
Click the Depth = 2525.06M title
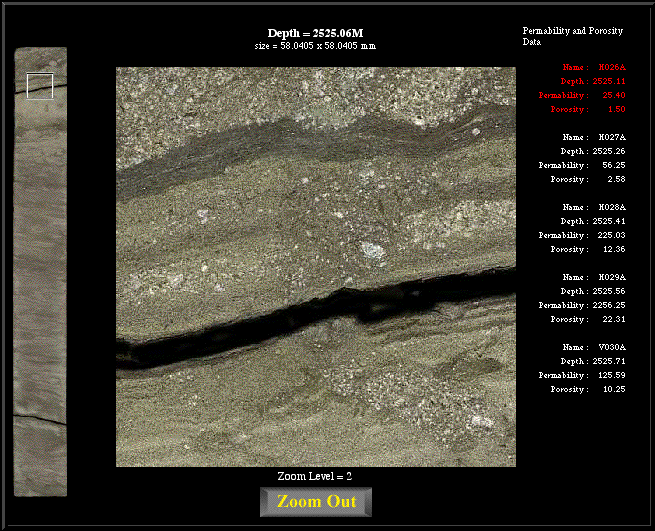(315, 33)
